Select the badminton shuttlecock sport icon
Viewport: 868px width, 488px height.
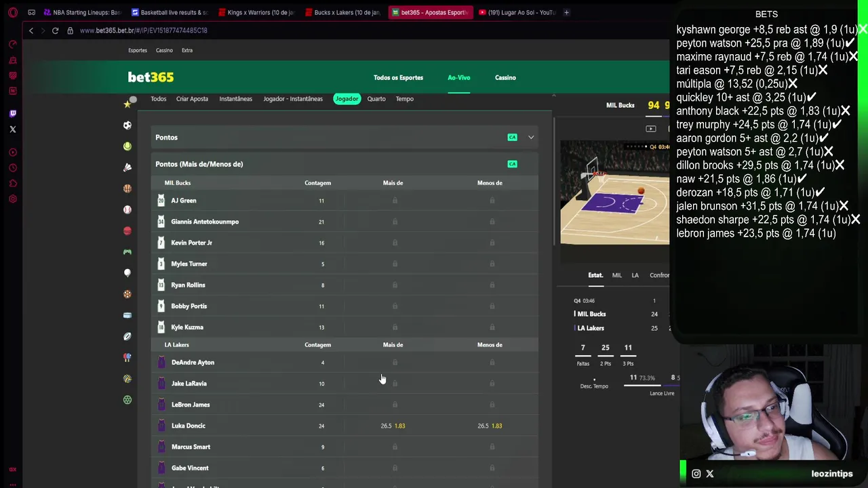pyautogui.click(x=127, y=167)
